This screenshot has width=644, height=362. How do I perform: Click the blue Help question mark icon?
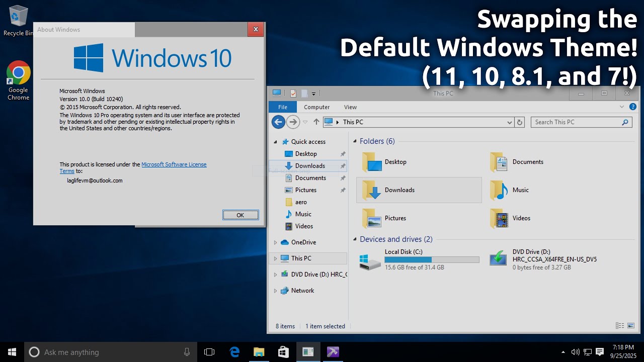click(x=633, y=107)
